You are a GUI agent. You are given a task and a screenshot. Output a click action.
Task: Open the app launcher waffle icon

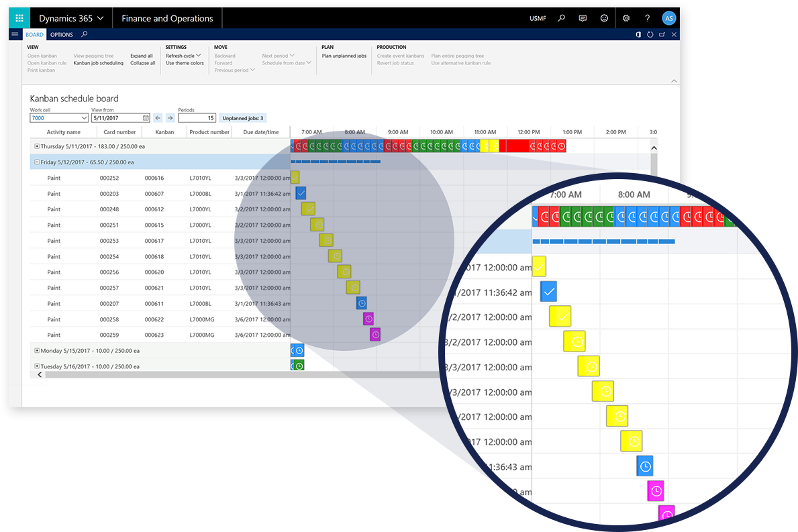[x=19, y=18]
